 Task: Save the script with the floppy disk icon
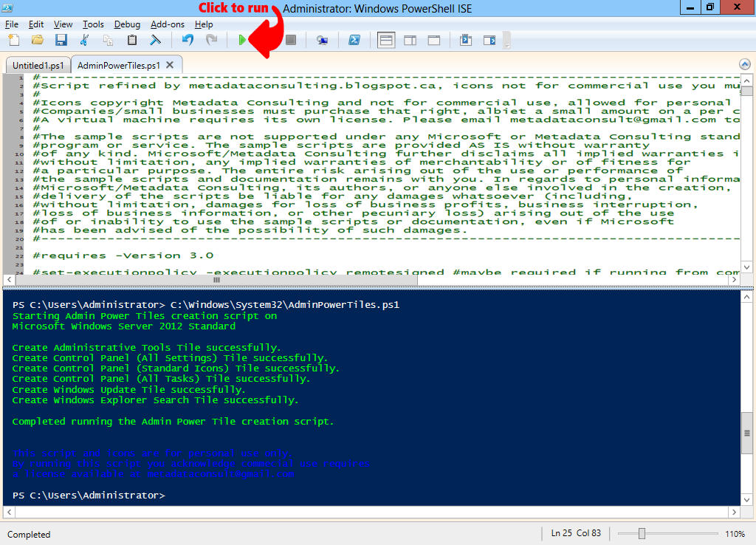pos(61,40)
